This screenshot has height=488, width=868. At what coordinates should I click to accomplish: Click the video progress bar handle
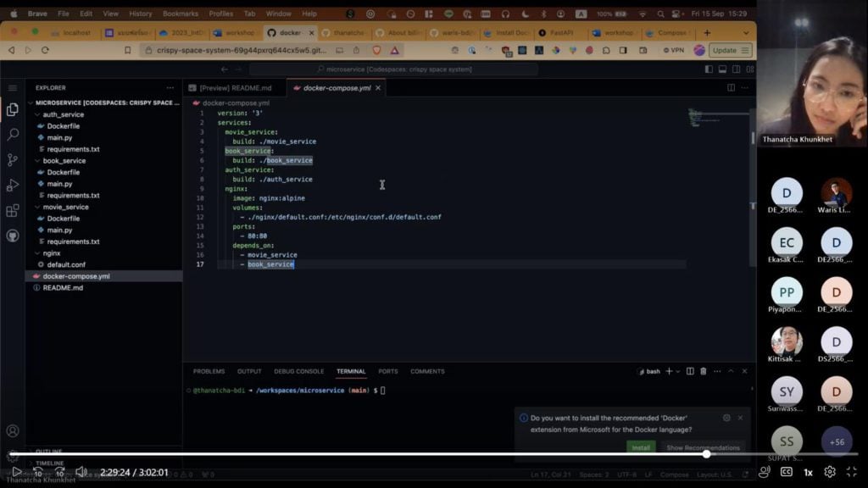pyautogui.click(x=706, y=454)
